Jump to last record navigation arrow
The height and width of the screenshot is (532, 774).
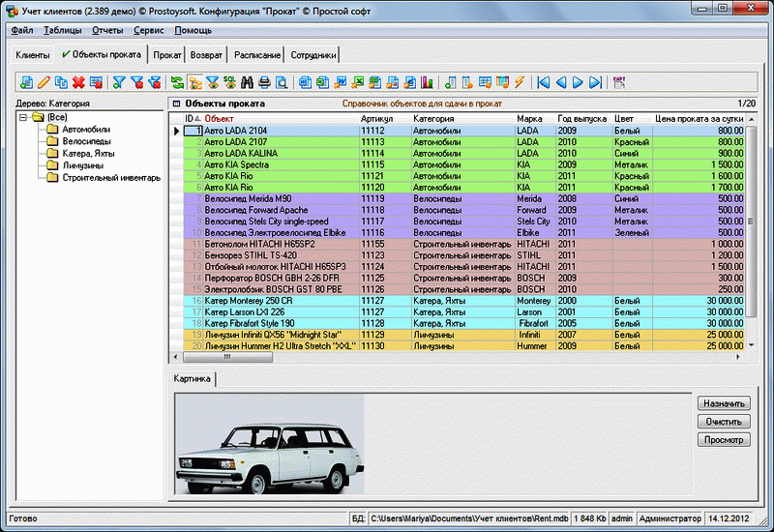595,82
